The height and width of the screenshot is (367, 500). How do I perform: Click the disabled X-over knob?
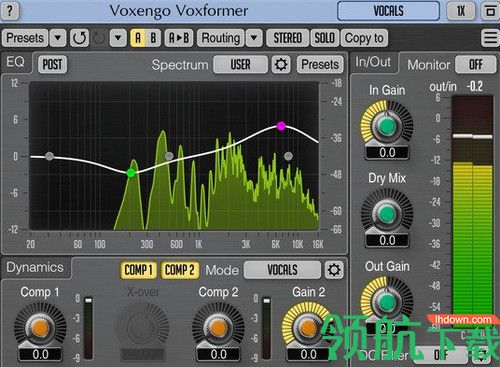click(x=143, y=328)
